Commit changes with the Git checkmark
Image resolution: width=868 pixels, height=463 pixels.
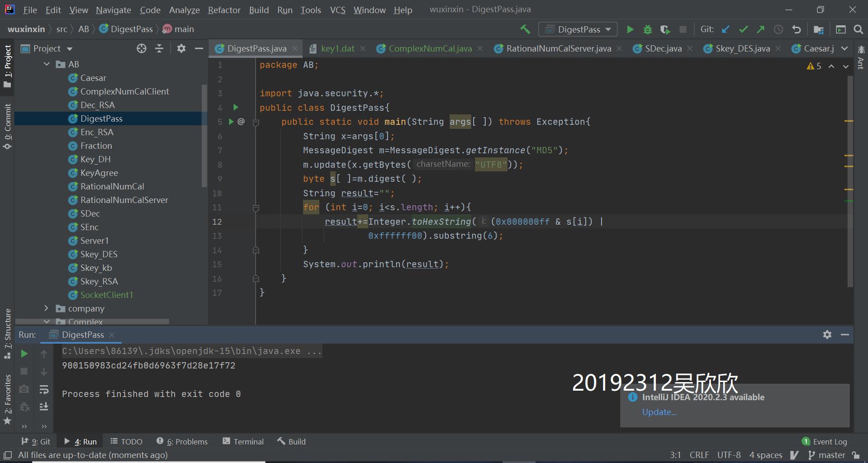pos(743,29)
